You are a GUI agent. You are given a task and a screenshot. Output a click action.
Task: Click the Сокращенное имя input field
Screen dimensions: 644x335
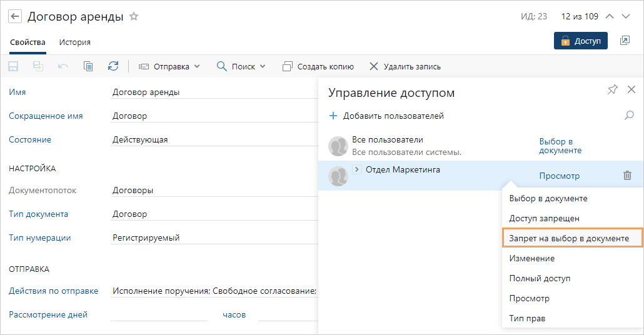tap(213, 116)
